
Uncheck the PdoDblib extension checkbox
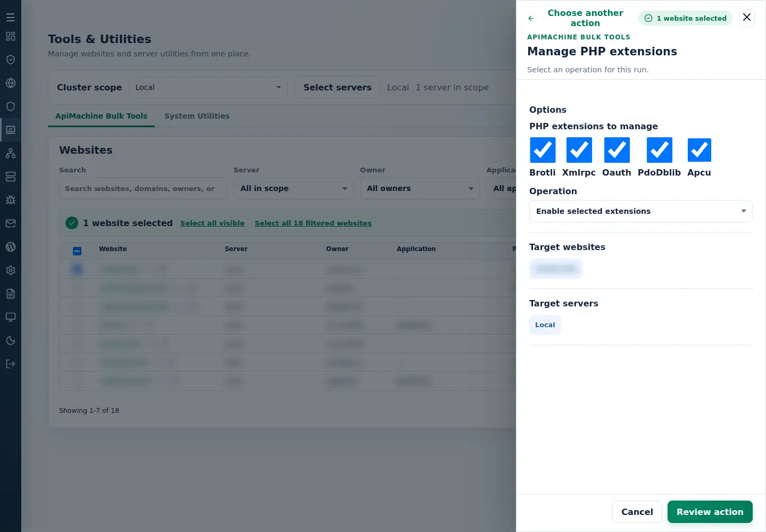tap(660, 150)
